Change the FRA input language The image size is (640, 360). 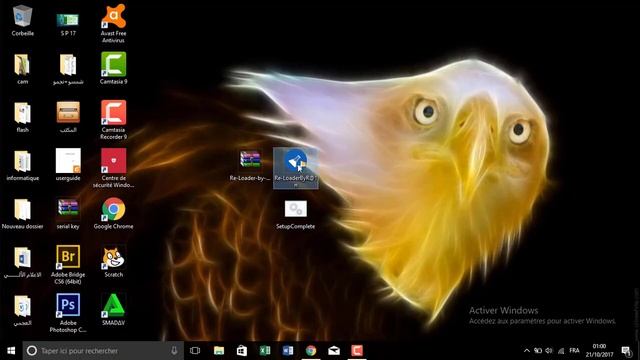tap(574, 351)
